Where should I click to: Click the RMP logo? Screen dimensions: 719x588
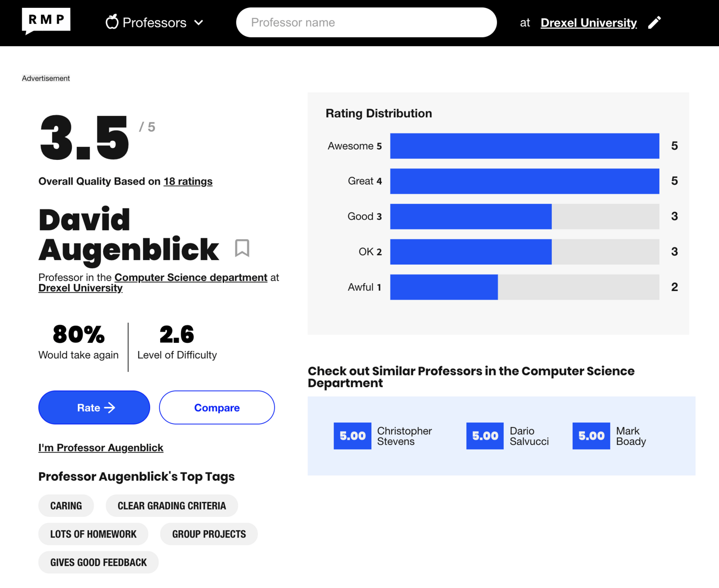(x=46, y=20)
